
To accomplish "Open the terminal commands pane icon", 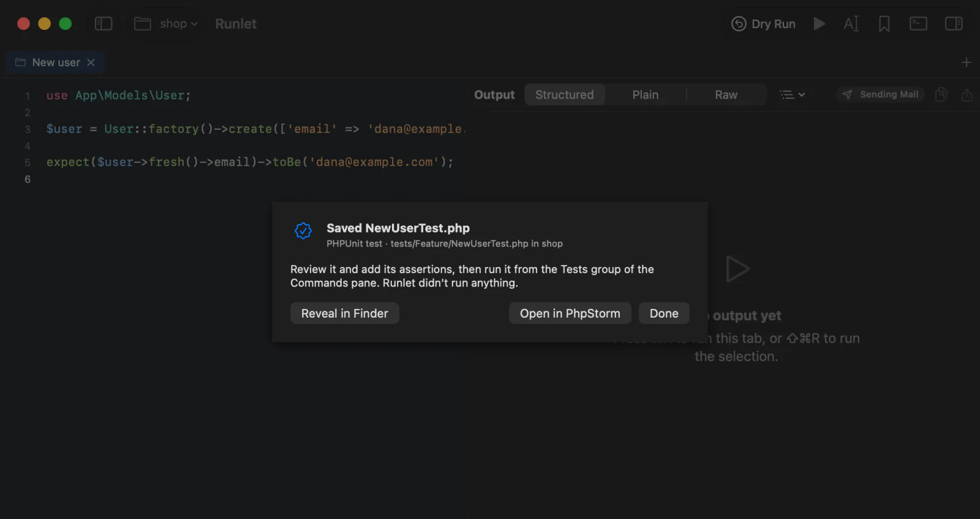I will tap(918, 24).
